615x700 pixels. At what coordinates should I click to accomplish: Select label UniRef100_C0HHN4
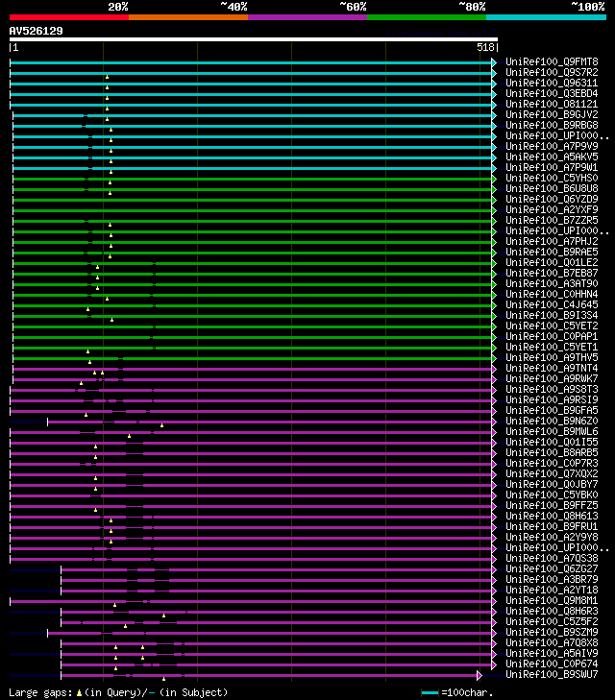[x=552, y=294]
